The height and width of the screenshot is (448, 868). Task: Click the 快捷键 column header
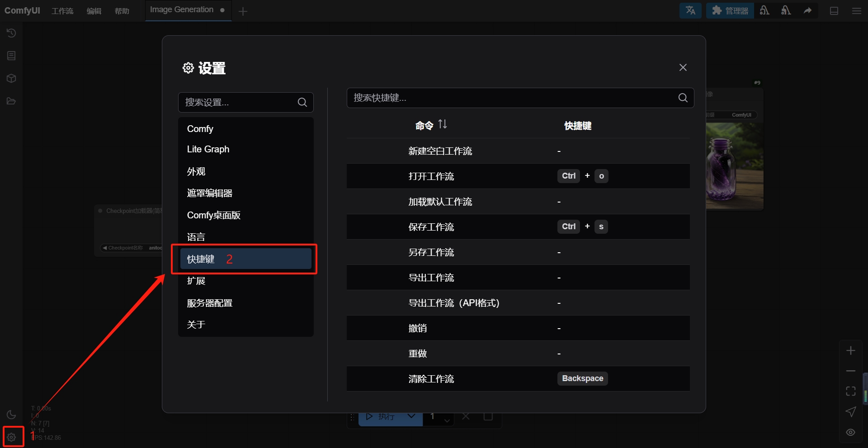(x=578, y=126)
